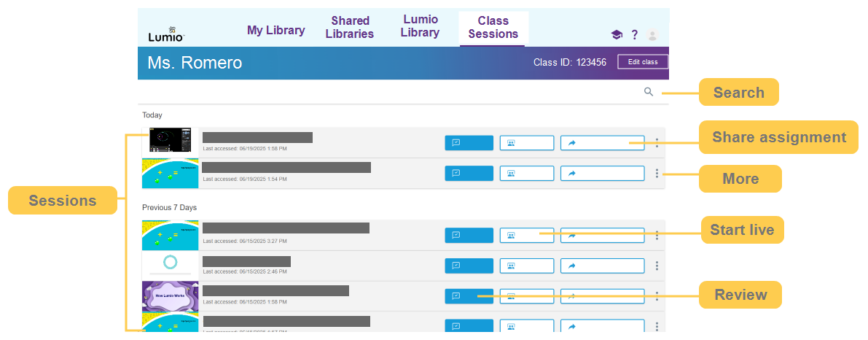Open More options for the circle thumbnail session
Viewport: 868px width, 340px height.
click(x=657, y=266)
